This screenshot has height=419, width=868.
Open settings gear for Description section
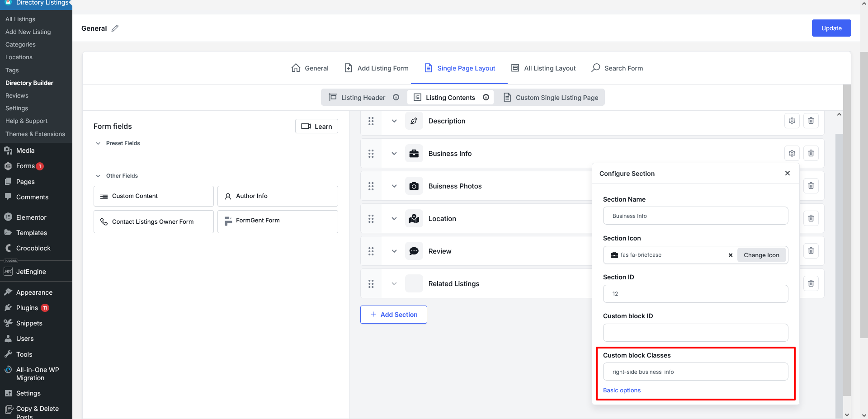pyautogui.click(x=792, y=121)
